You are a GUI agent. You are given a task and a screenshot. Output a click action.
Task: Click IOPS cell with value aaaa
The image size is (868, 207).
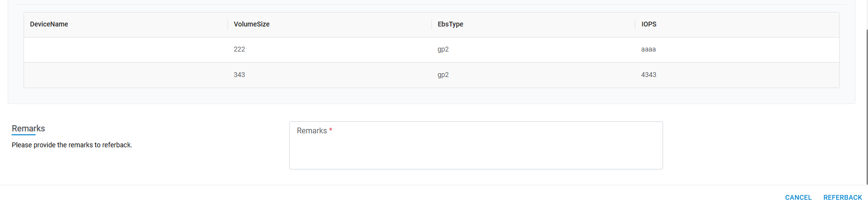[x=648, y=49]
